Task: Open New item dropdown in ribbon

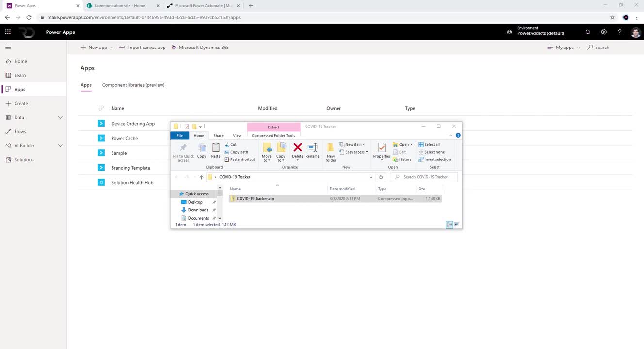Action: (x=352, y=144)
